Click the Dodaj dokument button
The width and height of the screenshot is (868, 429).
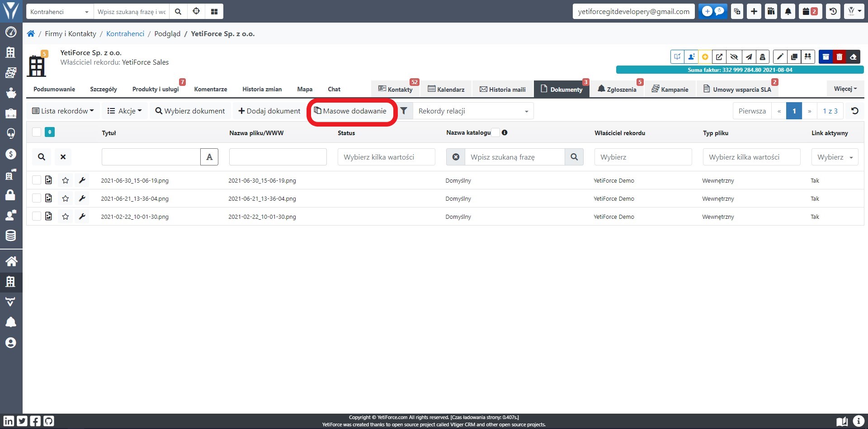(x=269, y=111)
